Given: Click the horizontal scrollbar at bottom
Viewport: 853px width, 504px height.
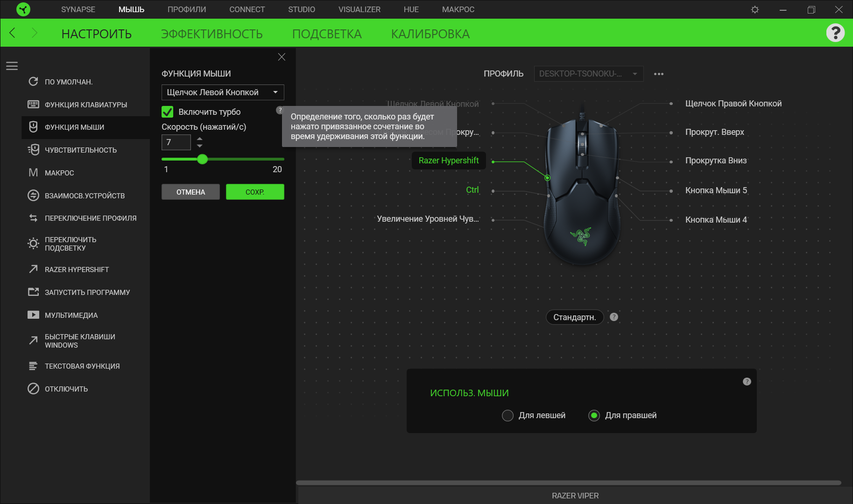Looking at the screenshot, I should [569, 483].
